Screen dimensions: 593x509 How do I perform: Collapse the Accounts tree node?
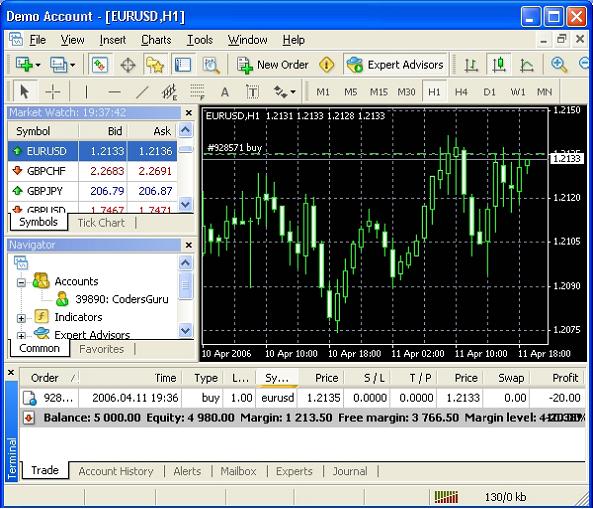21,282
